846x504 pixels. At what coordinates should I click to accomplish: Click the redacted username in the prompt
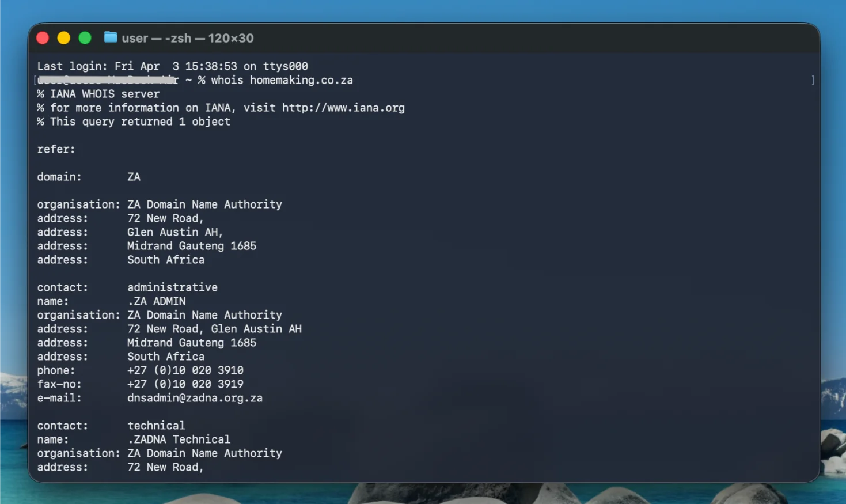point(108,80)
